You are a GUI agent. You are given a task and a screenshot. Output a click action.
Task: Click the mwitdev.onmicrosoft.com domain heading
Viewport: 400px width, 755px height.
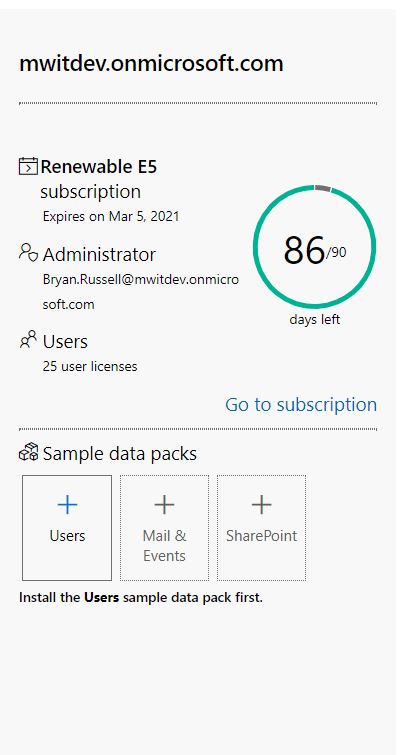pyautogui.click(x=151, y=64)
